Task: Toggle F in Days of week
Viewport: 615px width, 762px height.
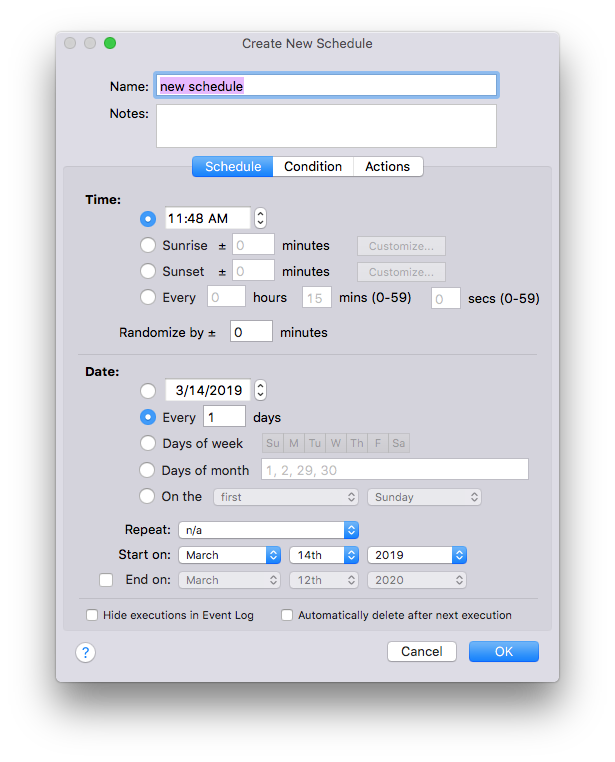Action: 377,443
